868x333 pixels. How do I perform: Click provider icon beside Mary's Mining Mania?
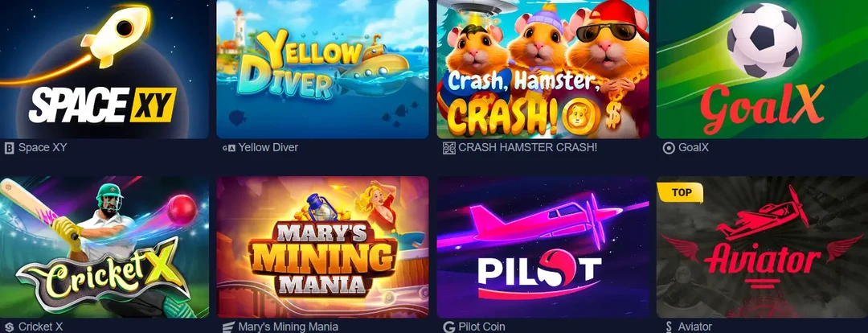[228, 327]
